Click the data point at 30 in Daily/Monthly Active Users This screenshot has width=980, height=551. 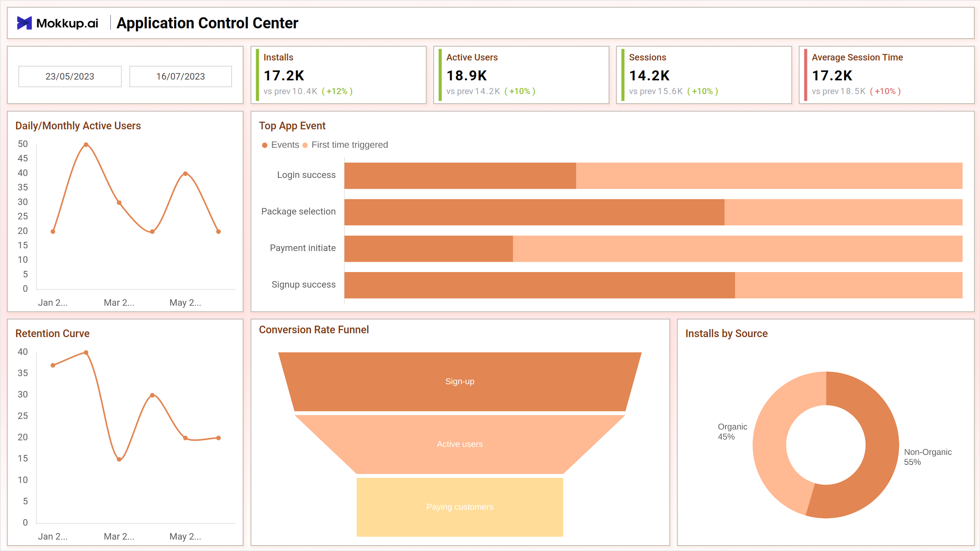click(119, 203)
